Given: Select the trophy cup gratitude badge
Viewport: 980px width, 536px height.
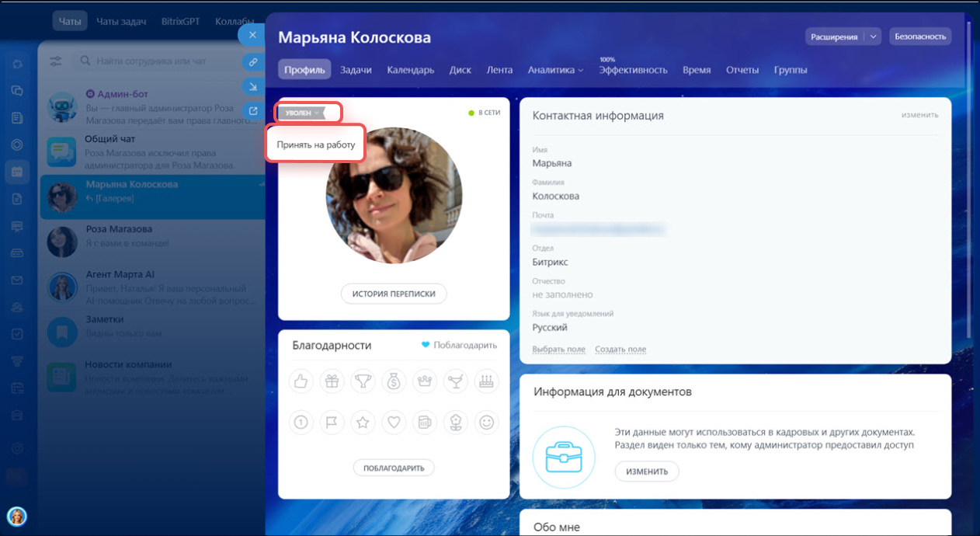Looking at the screenshot, I should pos(363,381).
